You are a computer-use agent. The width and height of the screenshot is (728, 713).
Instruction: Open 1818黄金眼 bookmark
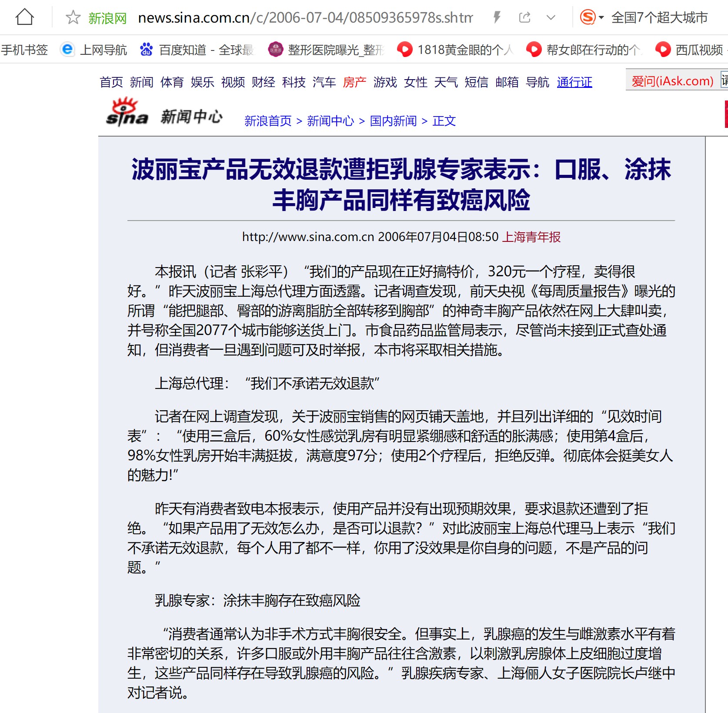click(455, 50)
